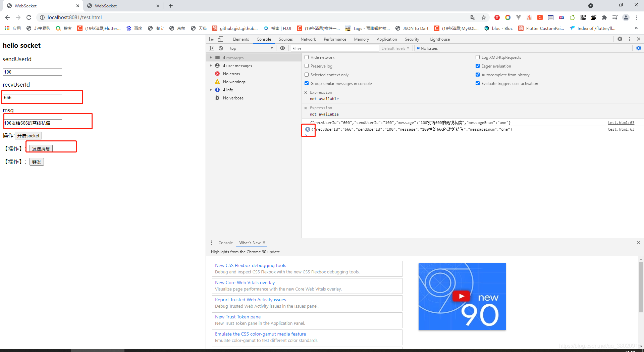Open first test.html:63 source link
Image resolution: width=644 pixels, height=352 pixels.
[x=621, y=123]
